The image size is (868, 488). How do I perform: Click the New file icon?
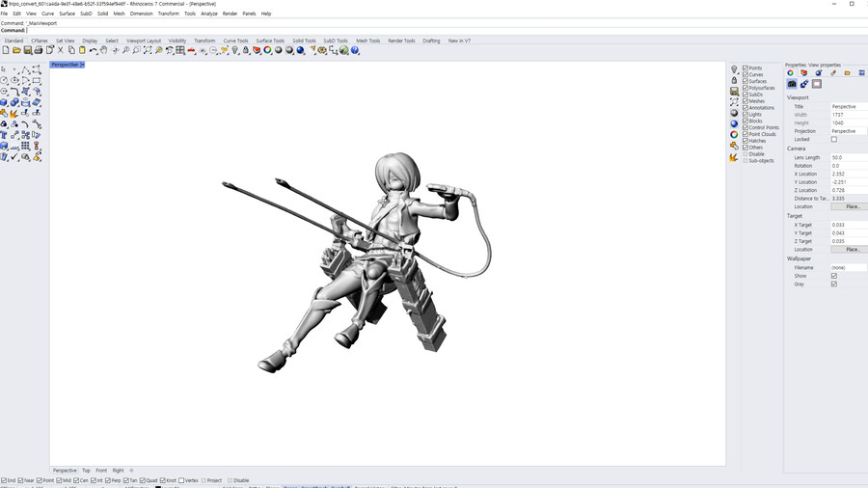point(6,50)
